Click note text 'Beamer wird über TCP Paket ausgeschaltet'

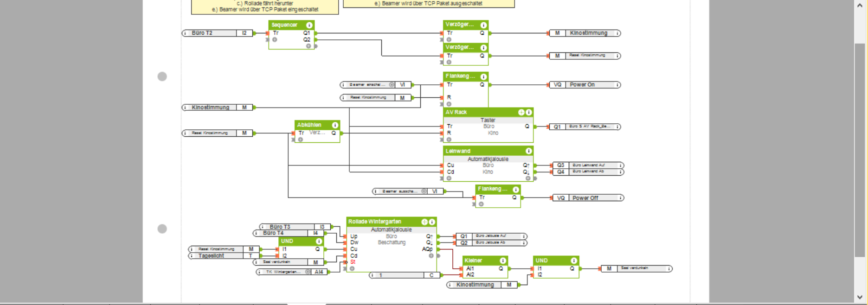click(432, 3)
